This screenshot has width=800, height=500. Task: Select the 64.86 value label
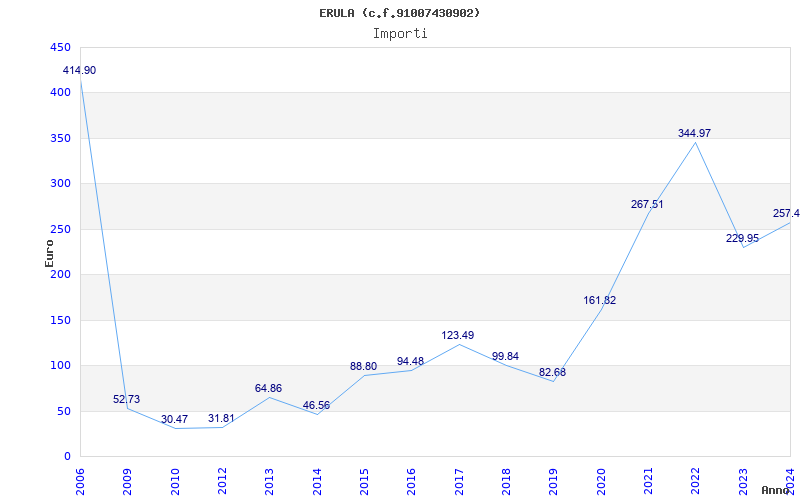tap(268, 388)
